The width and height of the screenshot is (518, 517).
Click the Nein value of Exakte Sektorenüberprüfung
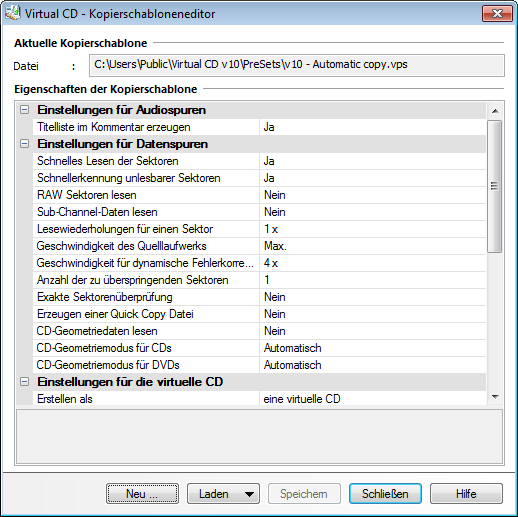click(x=275, y=297)
